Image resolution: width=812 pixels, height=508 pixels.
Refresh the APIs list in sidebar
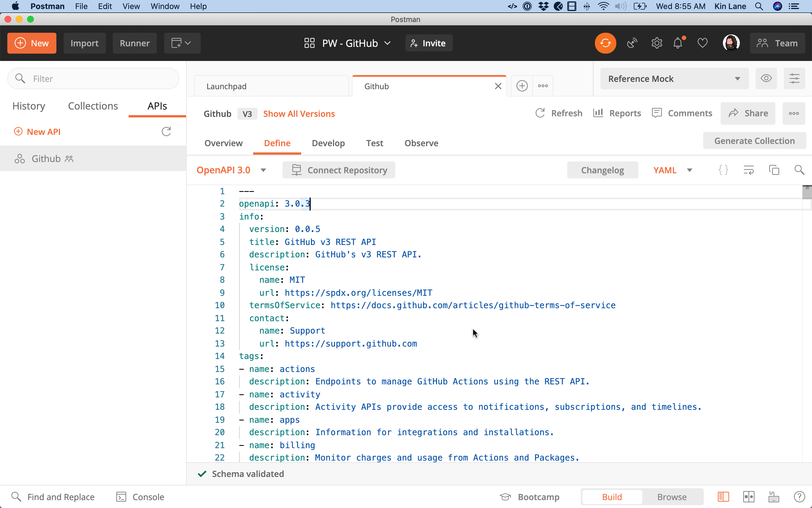[x=166, y=131]
